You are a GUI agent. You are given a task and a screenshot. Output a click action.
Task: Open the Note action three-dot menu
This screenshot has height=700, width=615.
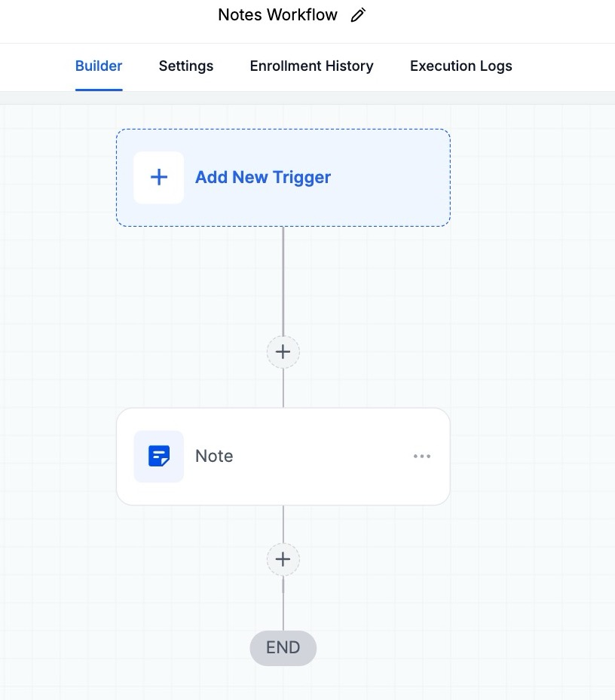tap(422, 457)
